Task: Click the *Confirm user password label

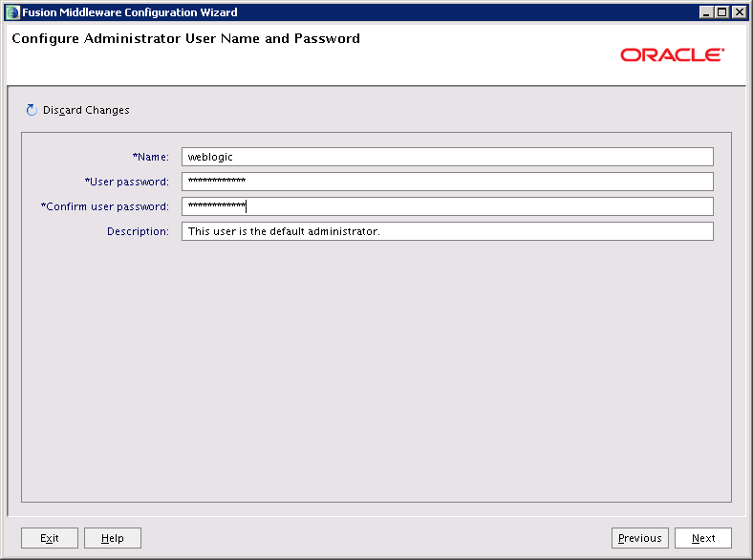Action: click(104, 206)
